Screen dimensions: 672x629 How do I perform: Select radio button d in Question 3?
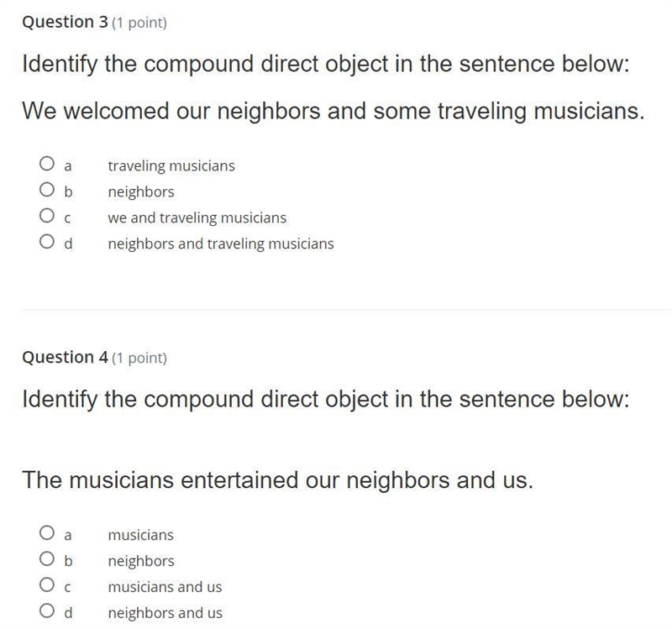coord(47,242)
